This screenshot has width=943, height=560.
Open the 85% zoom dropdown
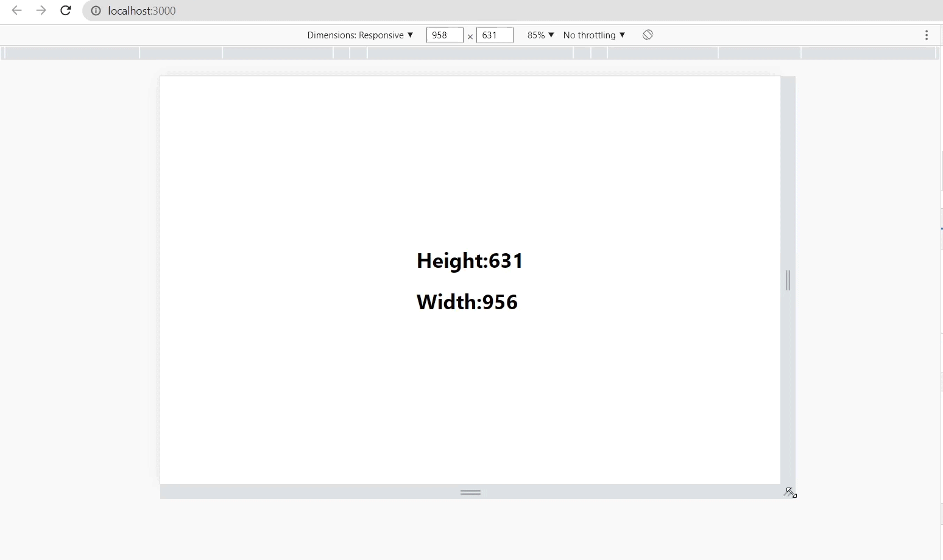[540, 35]
